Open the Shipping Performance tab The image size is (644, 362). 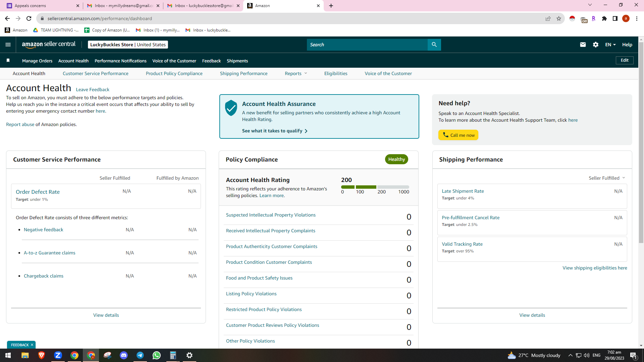pos(244,73)
